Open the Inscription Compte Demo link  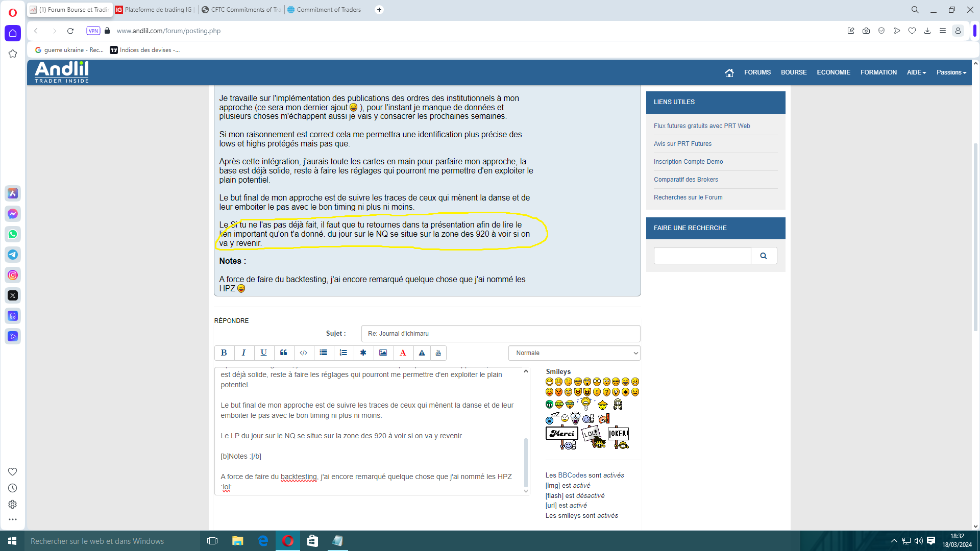pyautogui.click(x=688, y=162)
